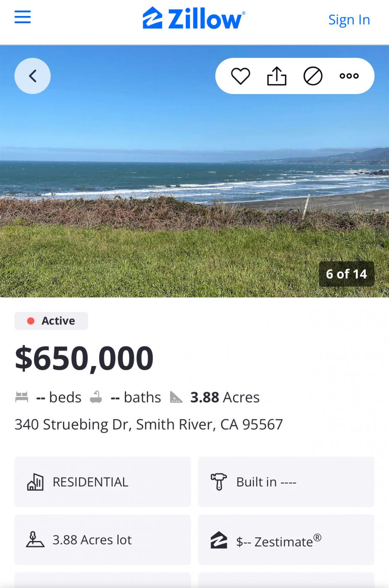Click the Zestimate tile
389x588 pixels.
point(286,540)
